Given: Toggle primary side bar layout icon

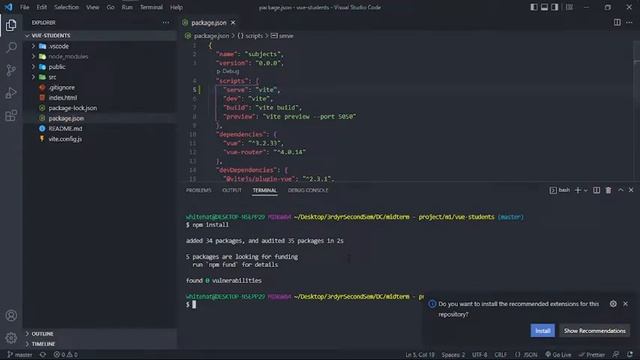Looking at the screenshot, I should [534, 7].
